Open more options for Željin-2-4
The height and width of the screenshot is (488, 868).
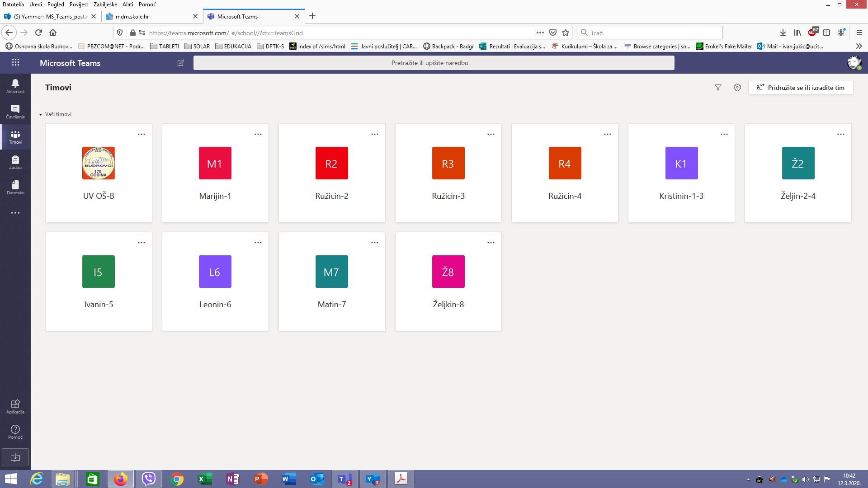[841, 134]
